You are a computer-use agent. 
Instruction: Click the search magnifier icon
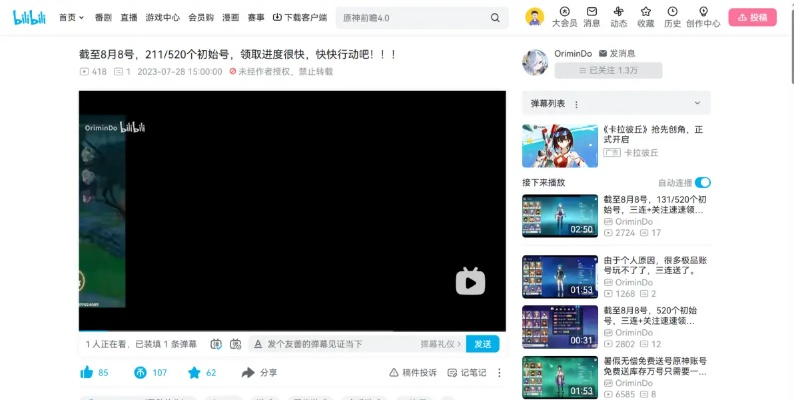coord(495,18)
